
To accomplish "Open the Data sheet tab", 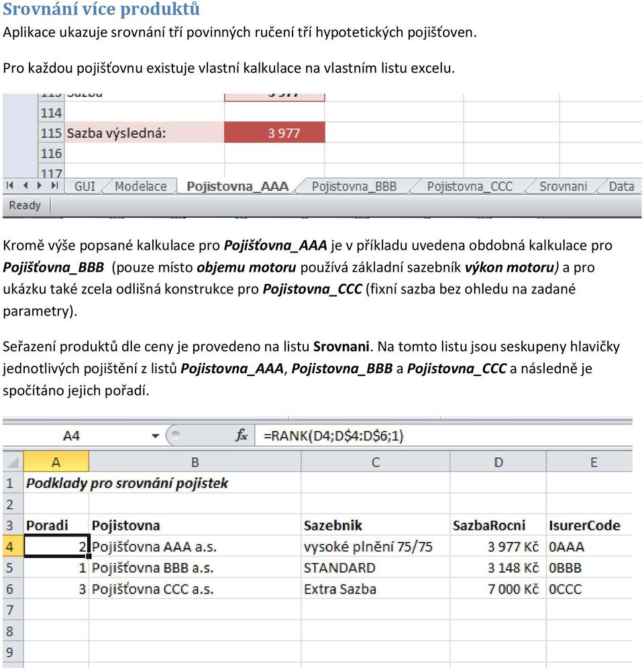I will tap(621, 187).
